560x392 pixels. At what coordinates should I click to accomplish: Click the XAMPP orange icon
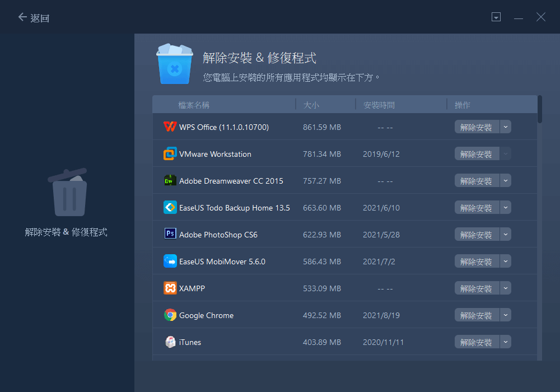coord(170,288)
